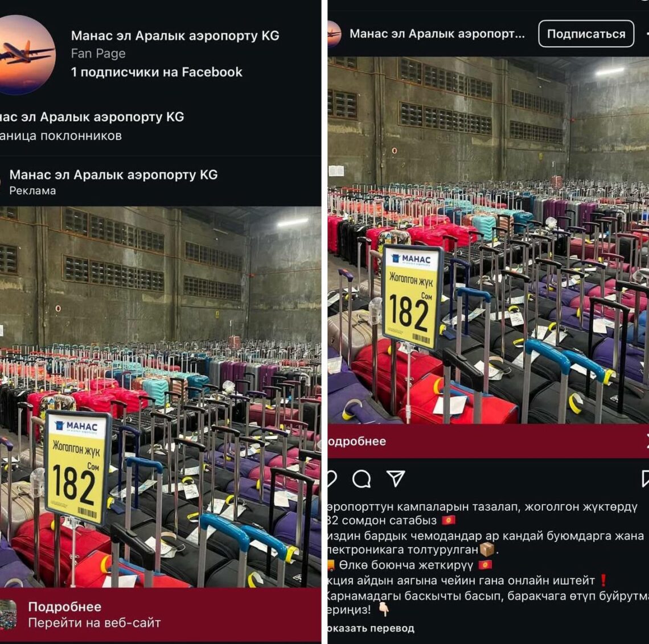Click Перейти на веб-сайт text
The width and height of the screenshot is (649, 644).
[95, 622]
